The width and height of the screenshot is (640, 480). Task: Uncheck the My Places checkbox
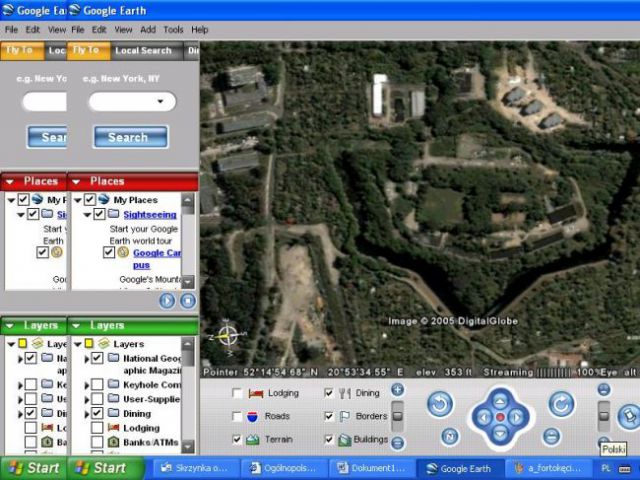(89, 200)
